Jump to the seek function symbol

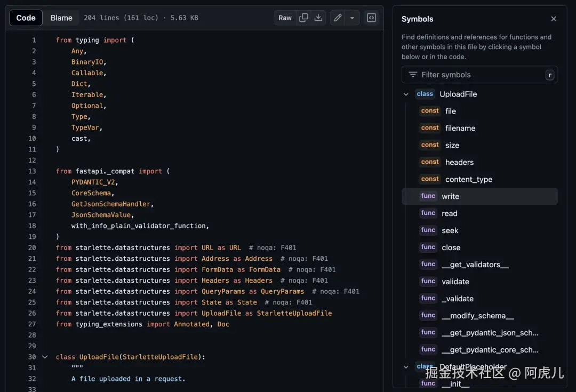(x=479, y=230)
